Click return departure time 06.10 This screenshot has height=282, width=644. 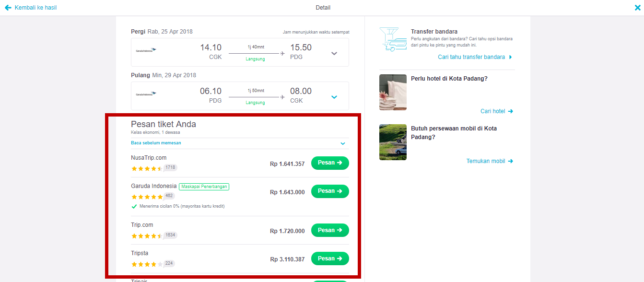211,91
